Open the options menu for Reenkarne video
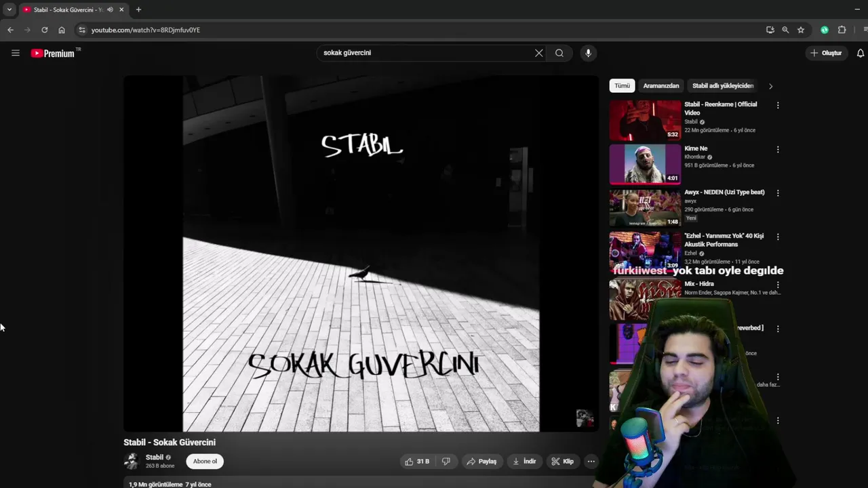Viewport: 868px width, 488px height. click(x=778, y=105)
